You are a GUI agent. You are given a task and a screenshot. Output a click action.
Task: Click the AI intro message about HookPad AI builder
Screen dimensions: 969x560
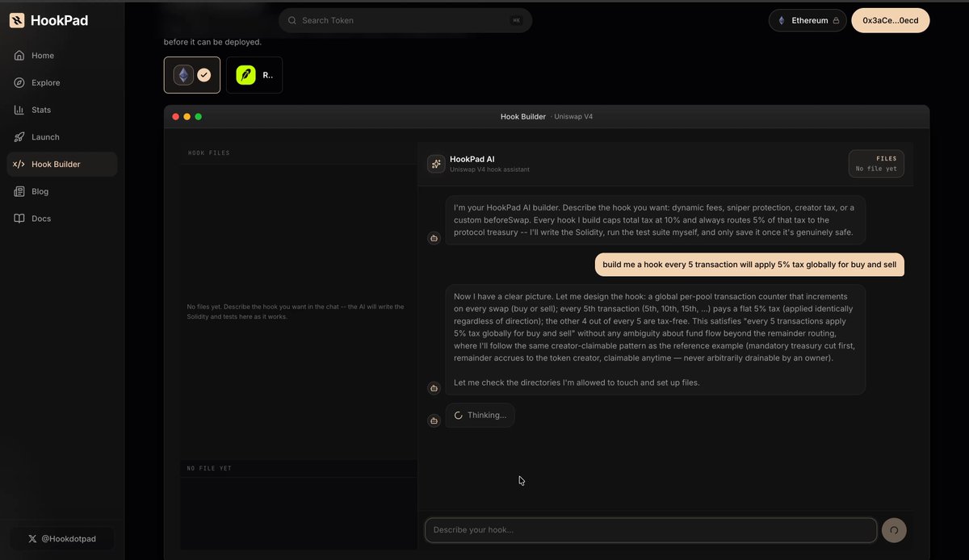coord(656,220)
